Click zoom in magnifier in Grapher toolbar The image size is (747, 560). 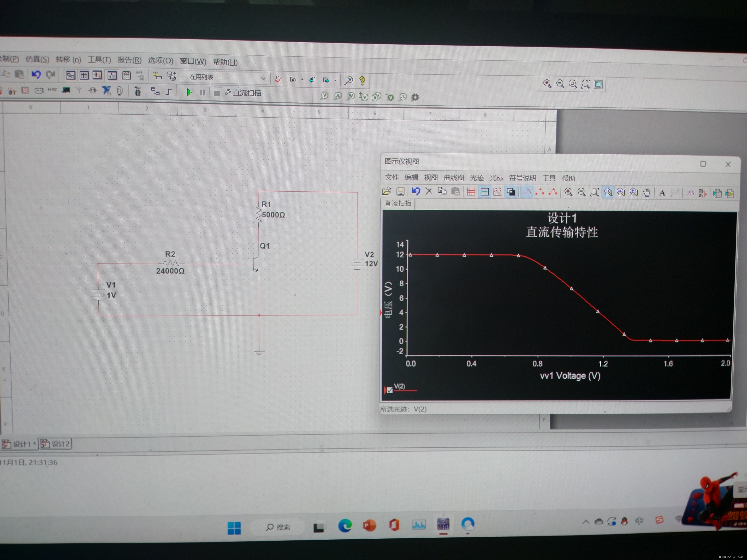(568, 192)
